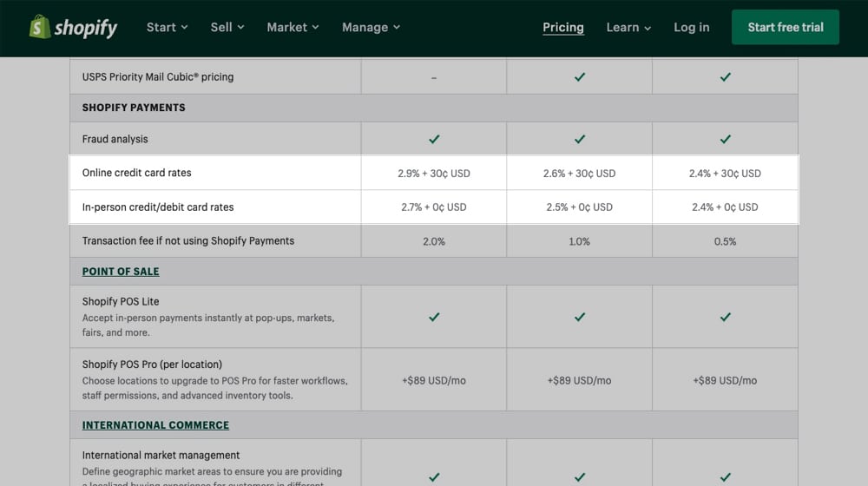This screenshot has width=868, height=486.
Task: Click the '0.5%' transaction fee cell
Action: tap(725, 241)
